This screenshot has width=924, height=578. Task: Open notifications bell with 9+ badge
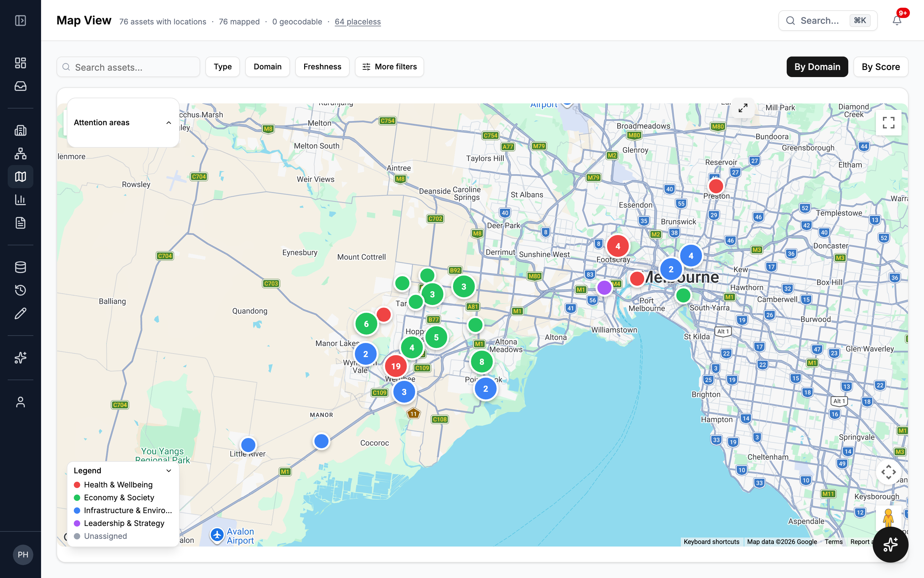(x=897, y=20)
